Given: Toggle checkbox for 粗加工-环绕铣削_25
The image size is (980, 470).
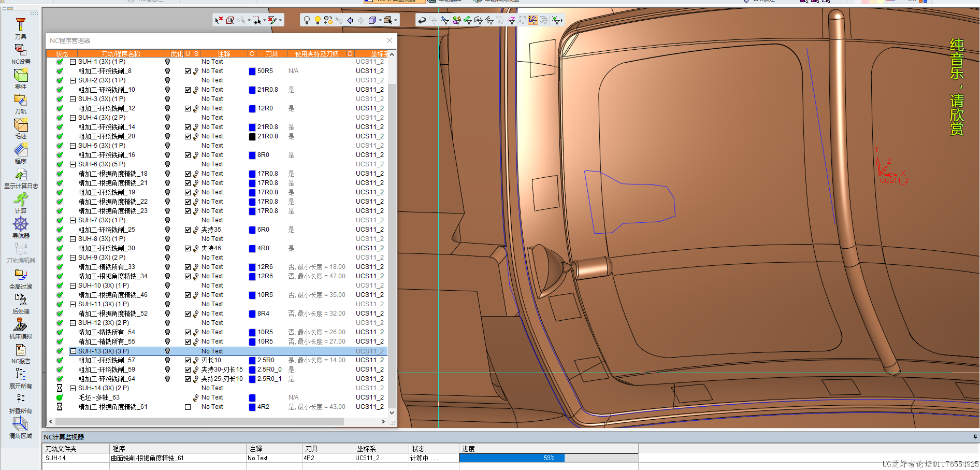Looking at the screenshot, I should click(188, 230).
